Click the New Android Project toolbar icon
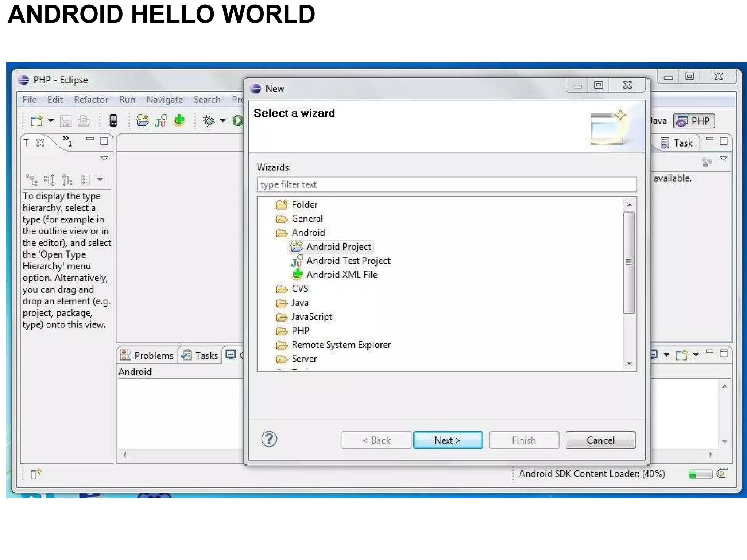 (142, 120)
